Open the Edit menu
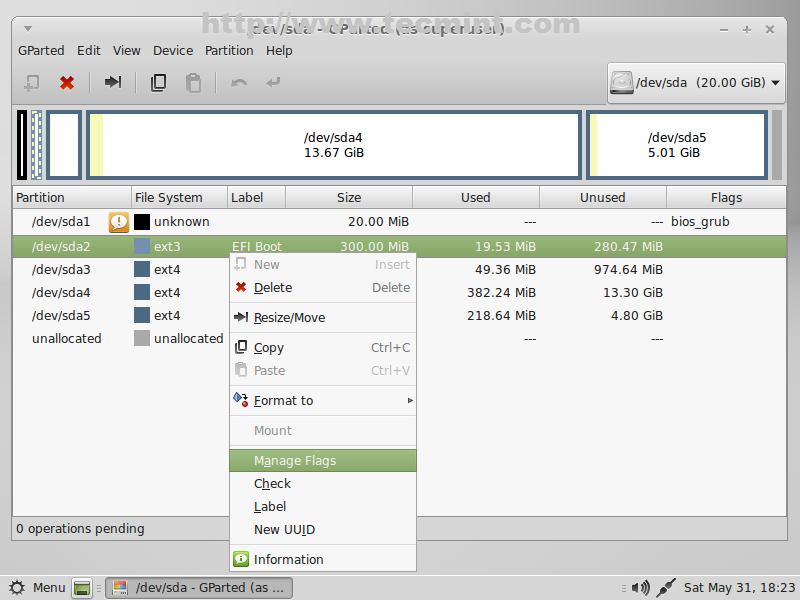Screen dimensions: 800x600 tap(89, 51)
